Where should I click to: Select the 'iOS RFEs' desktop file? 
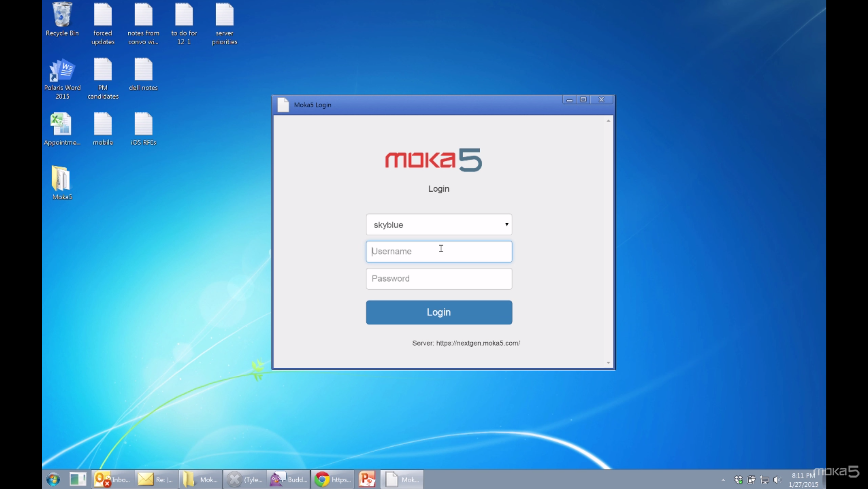(143, 129)
